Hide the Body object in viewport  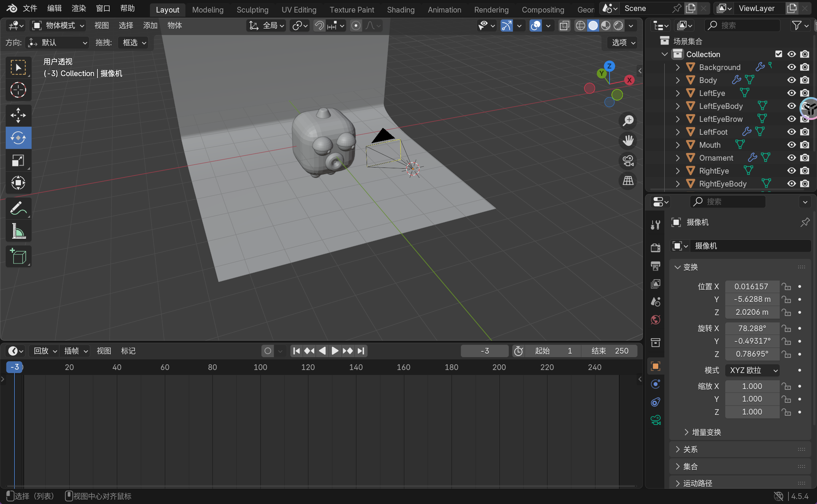click(791, 80)
